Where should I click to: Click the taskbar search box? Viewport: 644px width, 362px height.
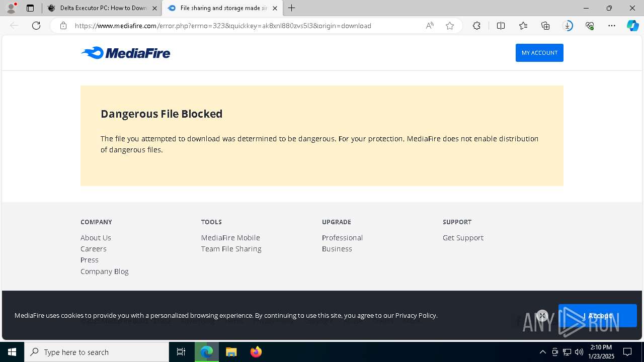97,352
